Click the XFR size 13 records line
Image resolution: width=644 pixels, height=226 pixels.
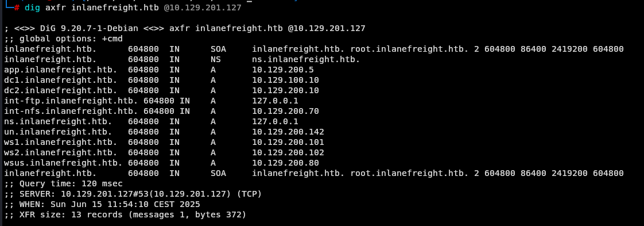click(125, 214)
